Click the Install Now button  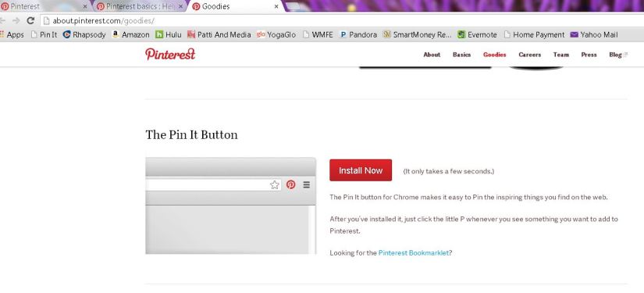pos(361,170)
